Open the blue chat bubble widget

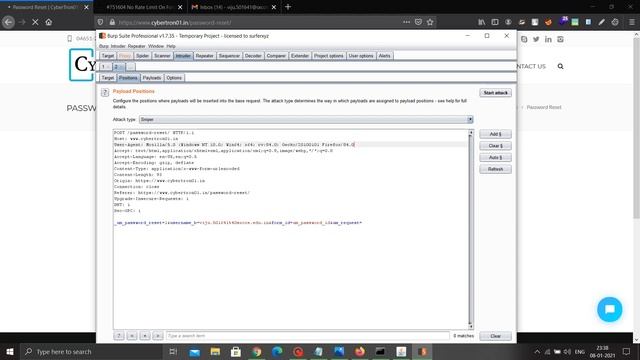coord(609,309)
